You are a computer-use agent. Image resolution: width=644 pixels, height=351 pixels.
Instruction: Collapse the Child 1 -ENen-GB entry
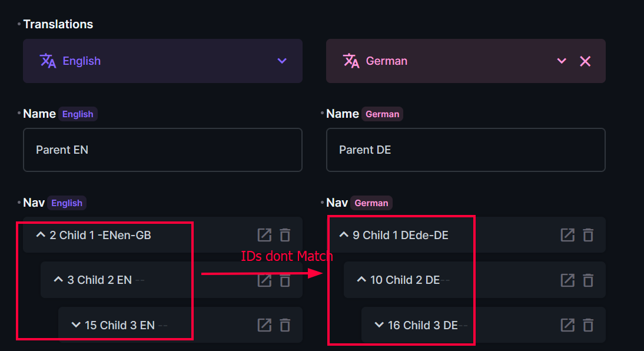pos(40,234)
